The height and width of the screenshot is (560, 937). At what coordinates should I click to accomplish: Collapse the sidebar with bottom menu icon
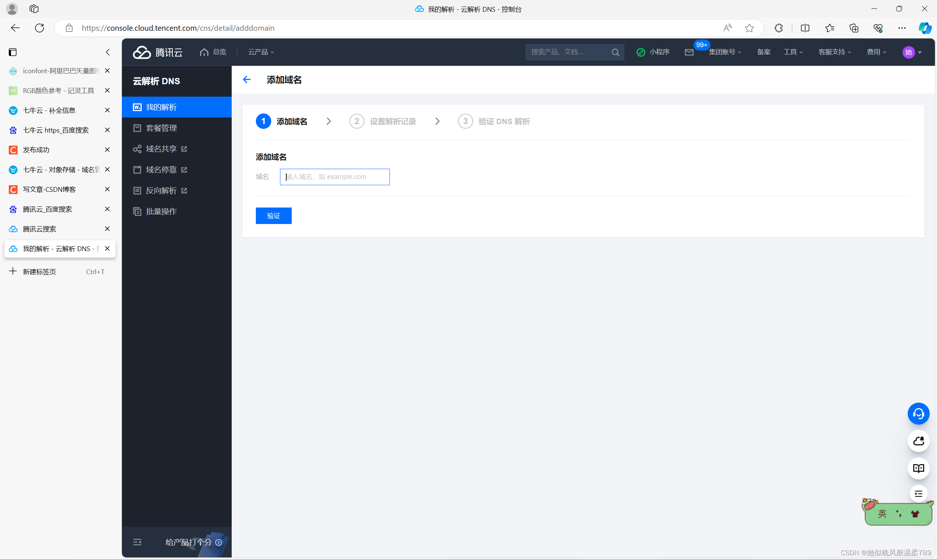137,542
